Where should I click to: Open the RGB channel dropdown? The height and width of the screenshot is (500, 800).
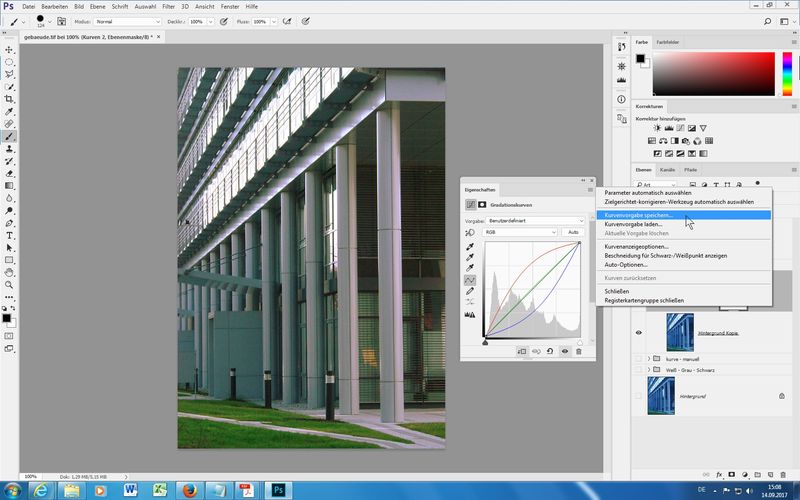pyautogui.click(x=519, y=232)
